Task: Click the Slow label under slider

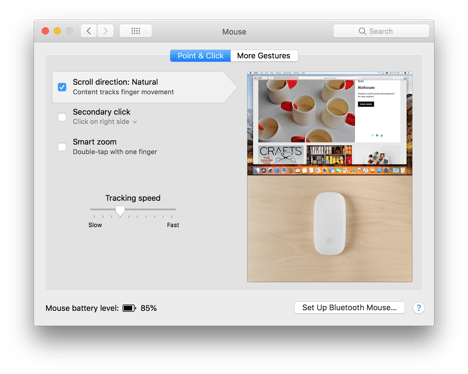Action: point(95,225)
